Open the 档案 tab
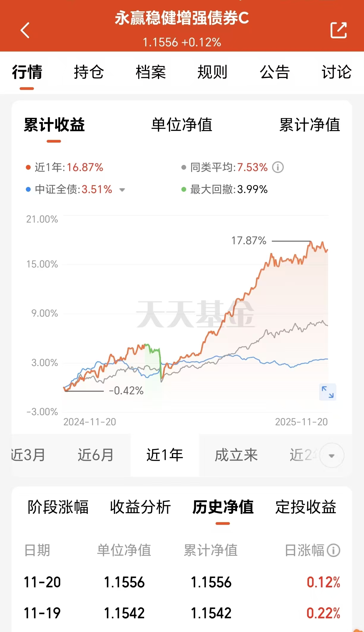Image resolution: width=364 pixels, height=632 pixels. tap(151, 72)
